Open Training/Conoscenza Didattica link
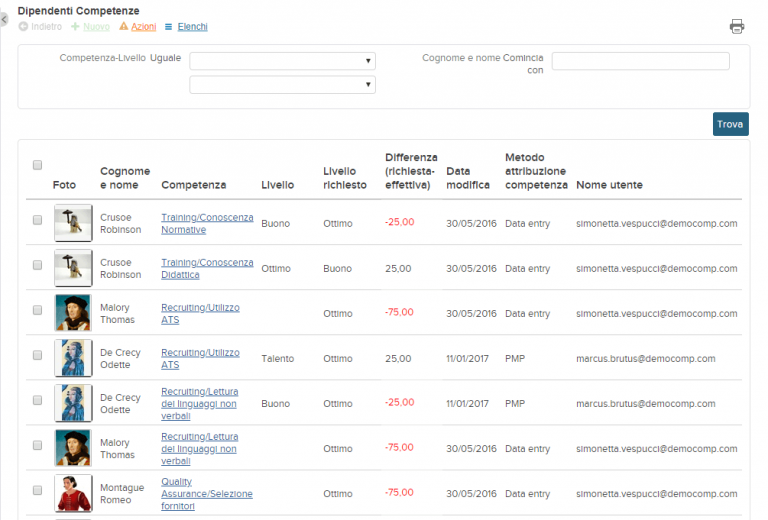768x520 pixels. 207,269
